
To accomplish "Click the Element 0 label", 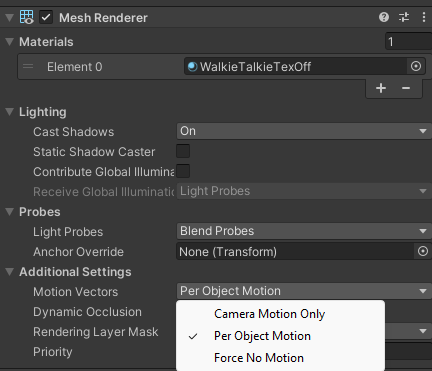I will [74, 67].
